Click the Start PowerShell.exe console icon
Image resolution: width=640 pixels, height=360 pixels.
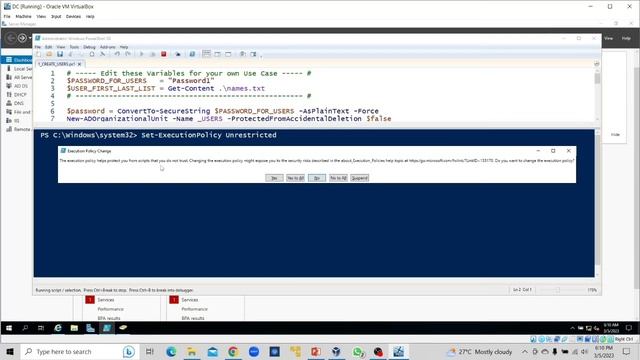[192, 54]
